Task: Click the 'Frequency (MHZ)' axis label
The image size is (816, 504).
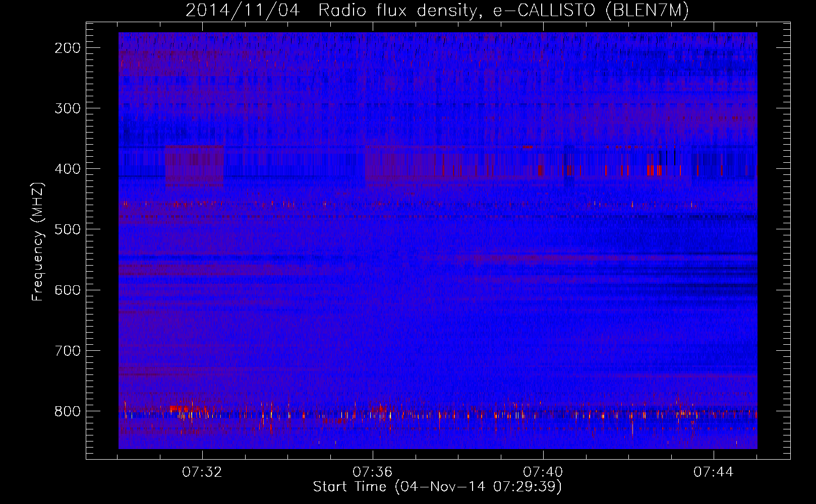Action: click(37, 241)
